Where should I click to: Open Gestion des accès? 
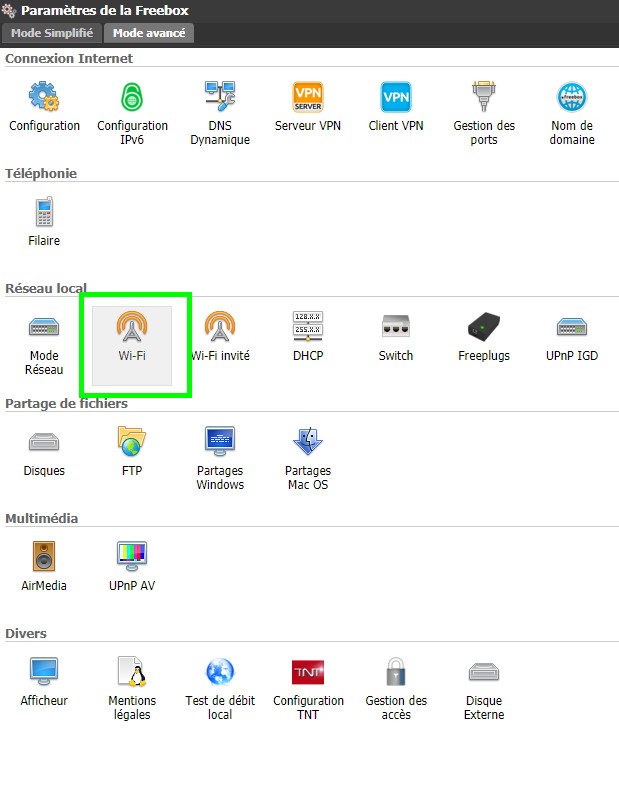[x=396, y=687]
